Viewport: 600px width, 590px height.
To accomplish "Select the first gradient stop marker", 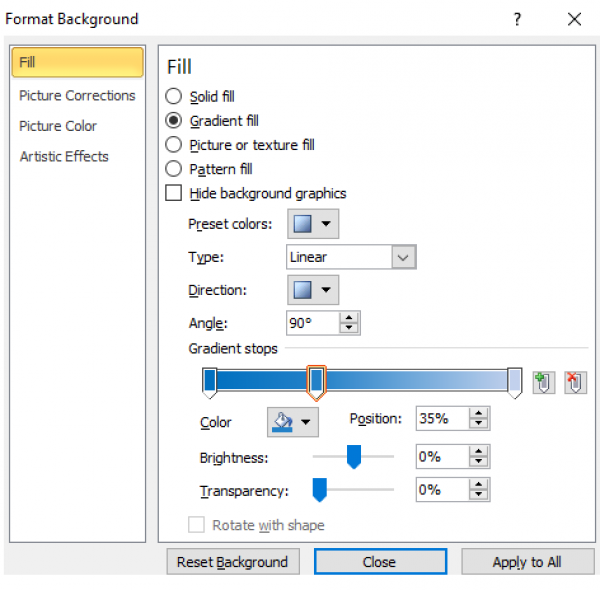I will tap(210, 380).
